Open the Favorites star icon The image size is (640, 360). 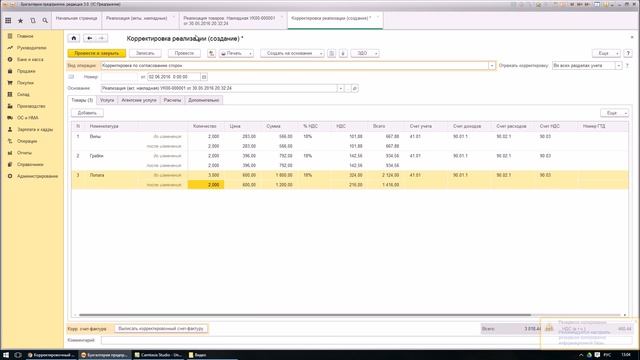(20, 20)
